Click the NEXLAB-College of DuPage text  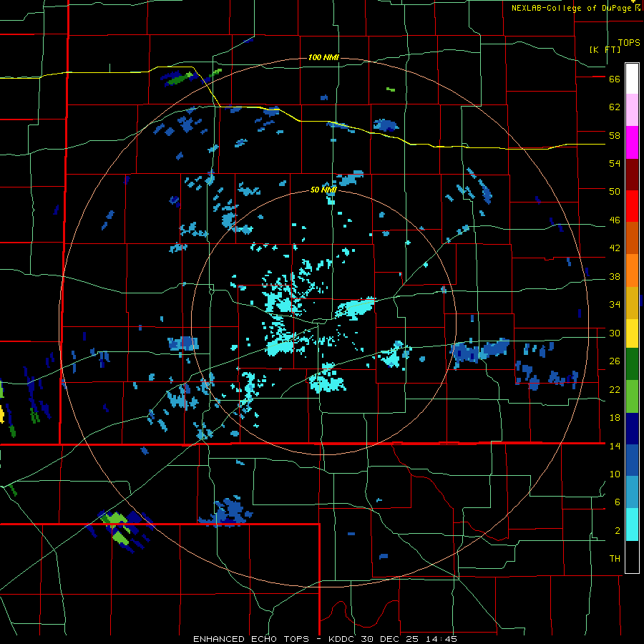(572, 8)
